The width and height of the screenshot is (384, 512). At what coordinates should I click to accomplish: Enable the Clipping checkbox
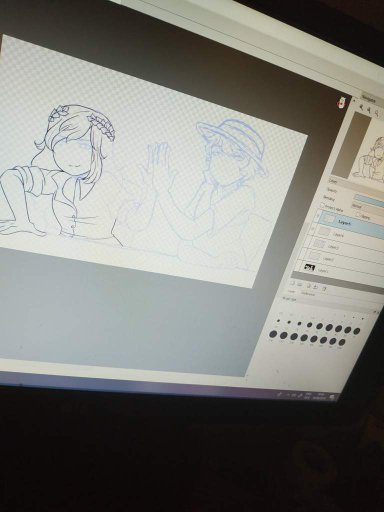pyautogui.click(x=357, y=214)
